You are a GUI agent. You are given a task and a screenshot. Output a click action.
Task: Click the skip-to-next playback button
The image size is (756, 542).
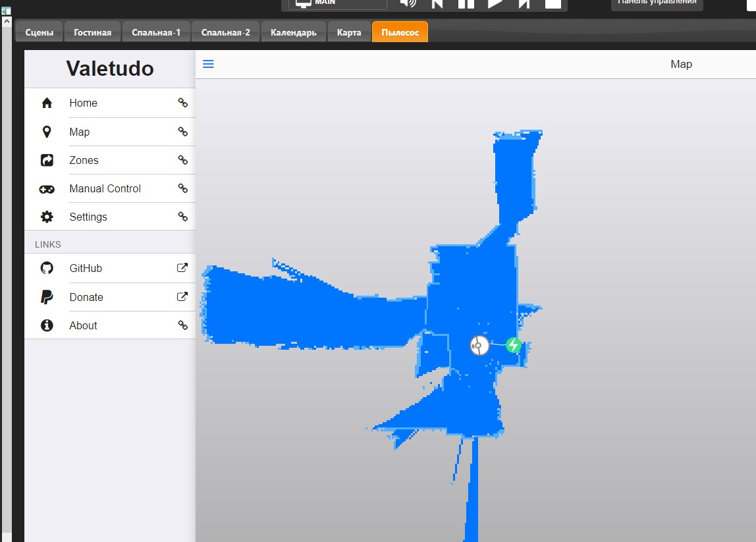pyautogui.click(x=524, y=3)
